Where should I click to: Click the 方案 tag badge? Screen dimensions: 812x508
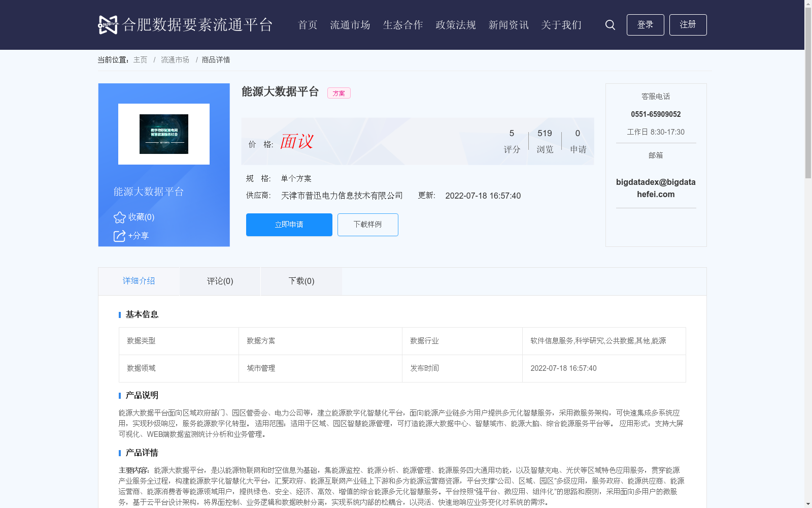[339, 93]
